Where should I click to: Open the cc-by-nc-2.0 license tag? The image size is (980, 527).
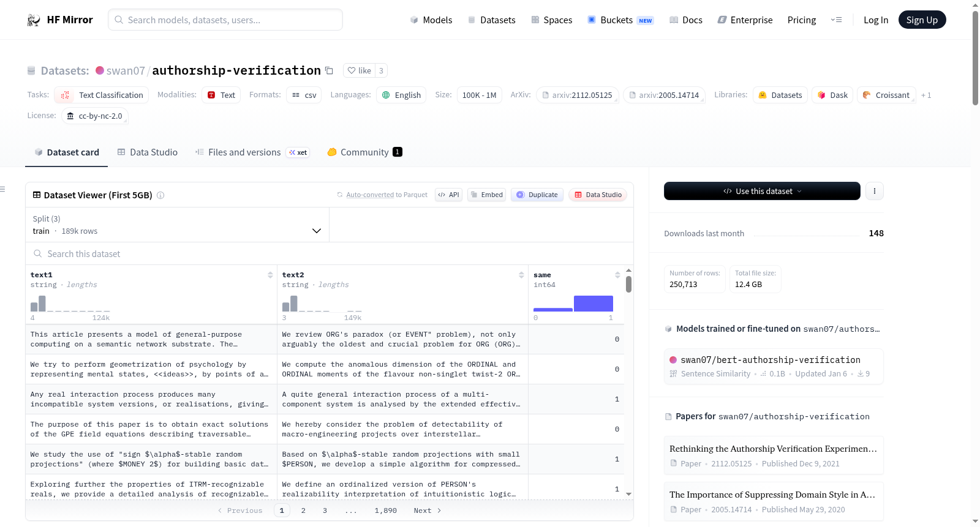click(x=95, y=116)
